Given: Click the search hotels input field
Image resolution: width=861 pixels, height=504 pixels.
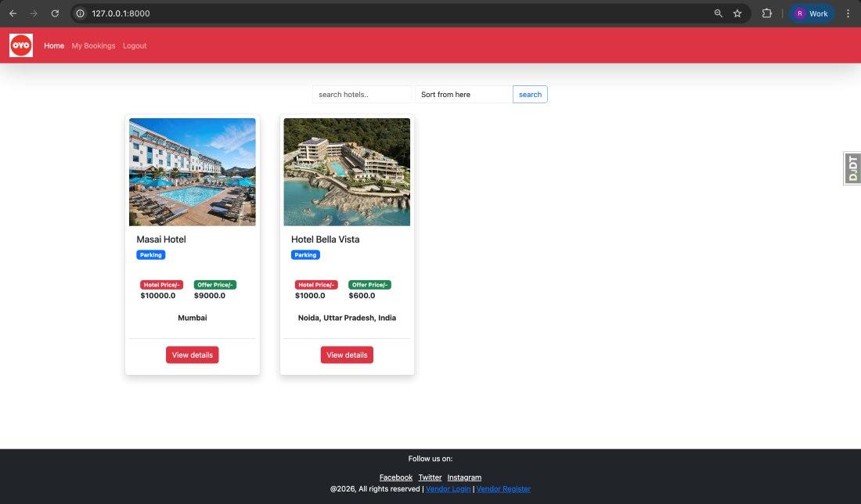Looking at the screenshot, I should [362, 94].
